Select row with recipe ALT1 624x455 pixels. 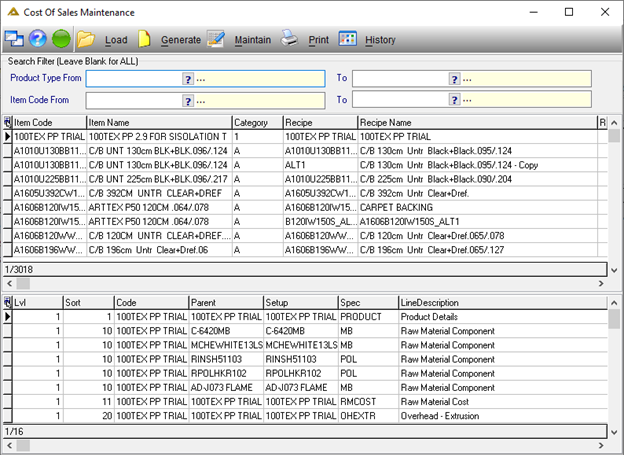tap(306, 165)
